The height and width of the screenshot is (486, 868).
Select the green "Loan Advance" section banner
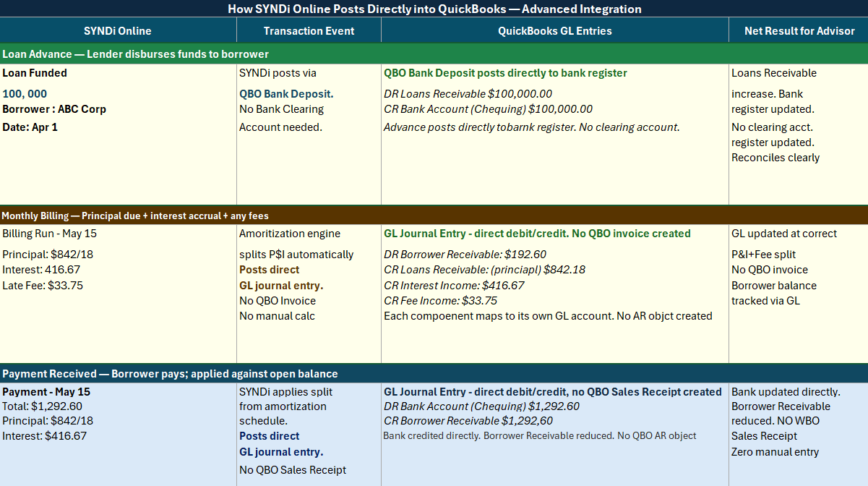[x=136, y=54]
